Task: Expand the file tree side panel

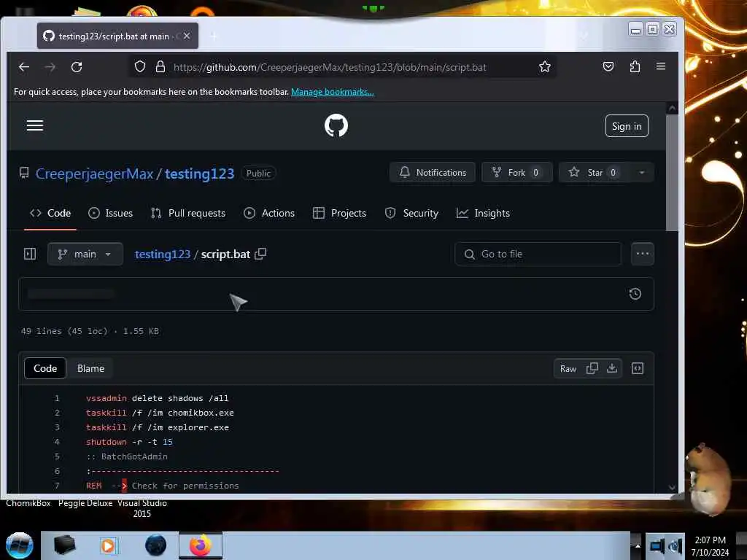Action: click(x=30, y=254)
